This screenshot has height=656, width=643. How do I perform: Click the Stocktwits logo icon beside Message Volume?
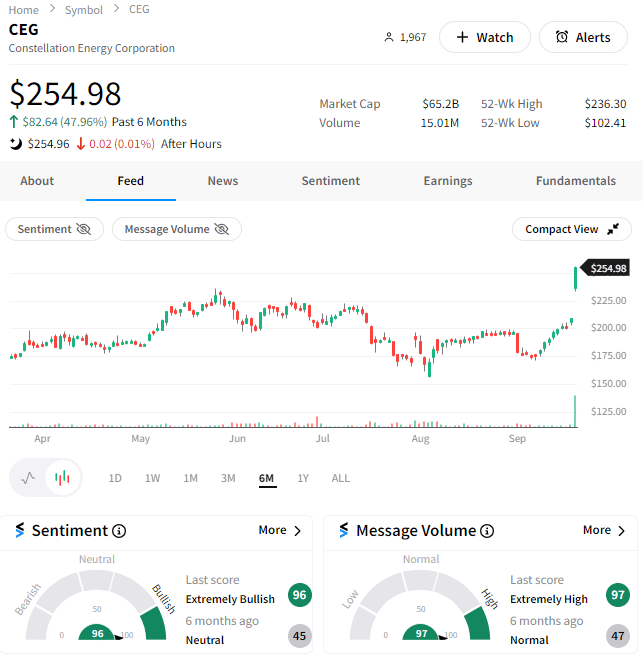coord(344,530)
